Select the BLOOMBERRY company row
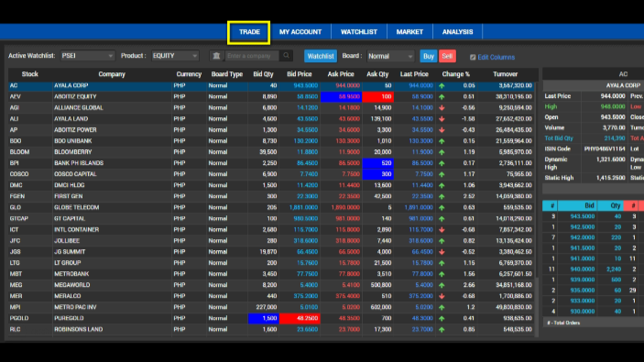The height and width of the screenshot is (362, 644). pos(271,152)
